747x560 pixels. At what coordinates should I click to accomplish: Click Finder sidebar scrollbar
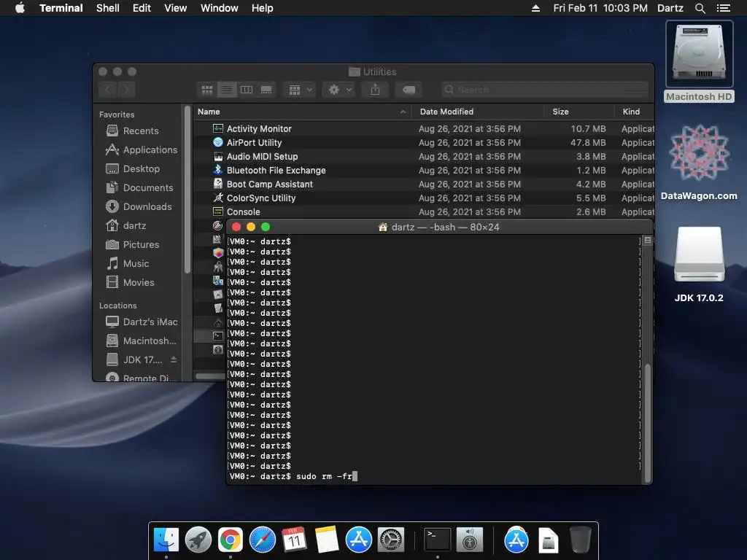(x=187, y=190)
